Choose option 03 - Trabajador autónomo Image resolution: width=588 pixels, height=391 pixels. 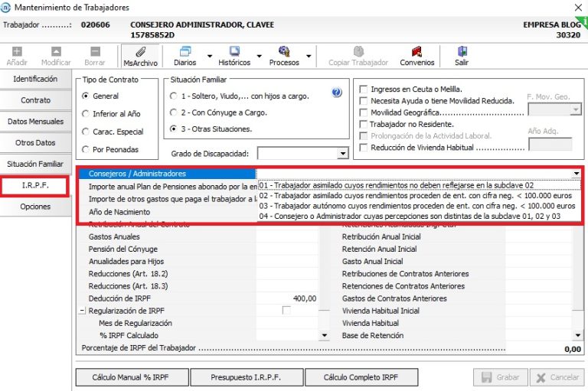coord(420,206)
